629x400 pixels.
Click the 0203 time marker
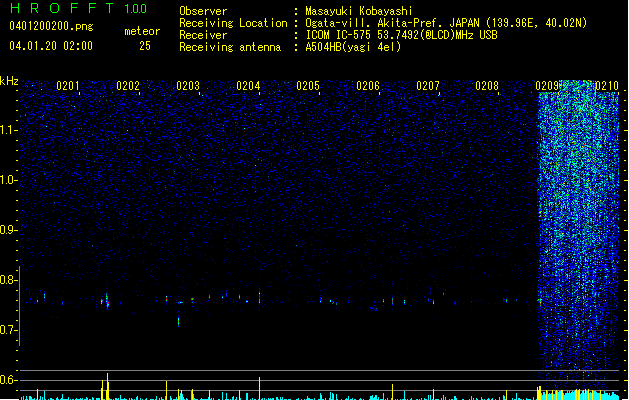pyautogui.click(x=188, y=85)
